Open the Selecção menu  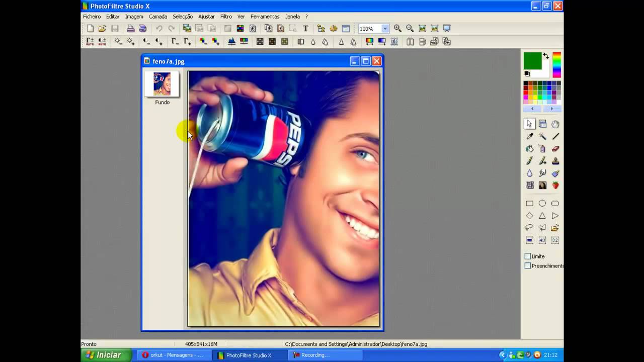[x=183, y=17]
